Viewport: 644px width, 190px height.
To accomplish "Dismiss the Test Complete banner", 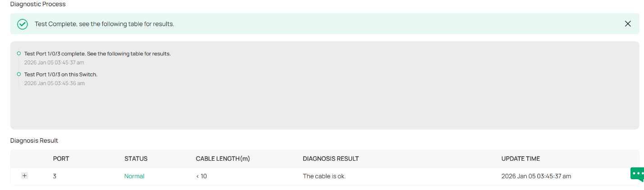I will coord(628,24).
